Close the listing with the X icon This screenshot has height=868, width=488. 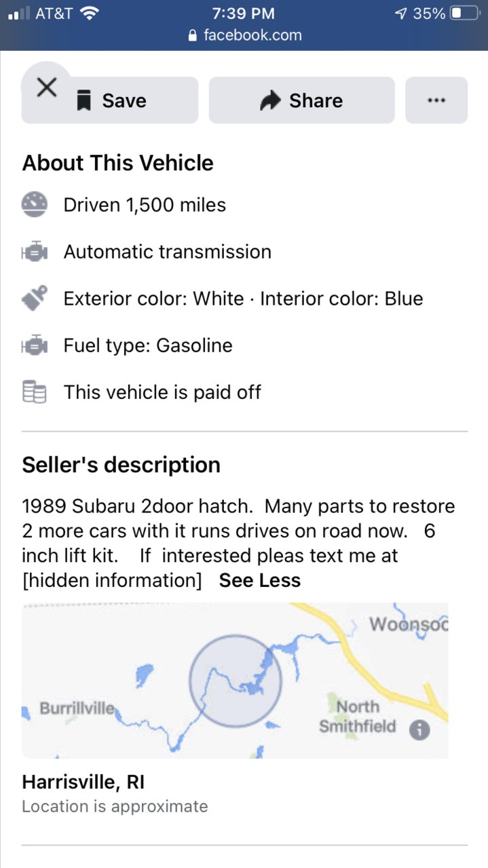[x=46, y=87]
